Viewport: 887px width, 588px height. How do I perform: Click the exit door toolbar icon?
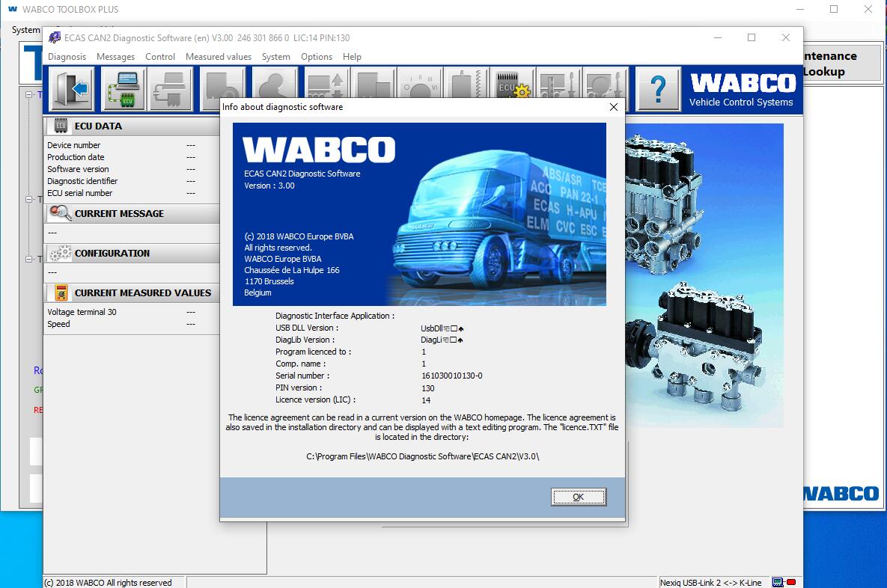(72, 89)
